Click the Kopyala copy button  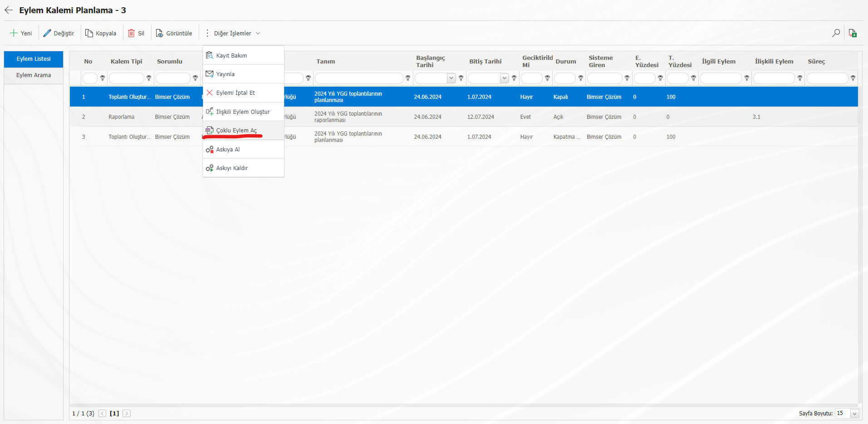click(101, 33)
